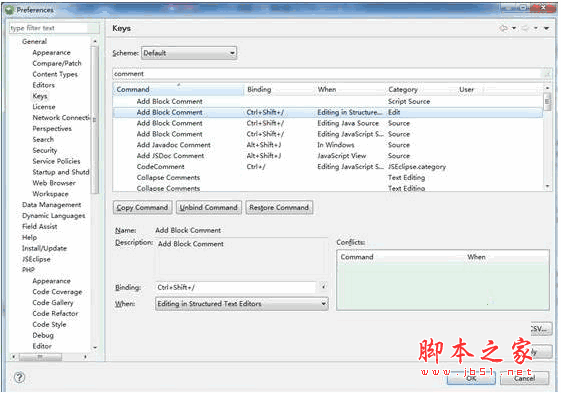Screen dimensions: 561x393
Task: Open PHP Code Gallery preferences
Action: click(53, 303)
